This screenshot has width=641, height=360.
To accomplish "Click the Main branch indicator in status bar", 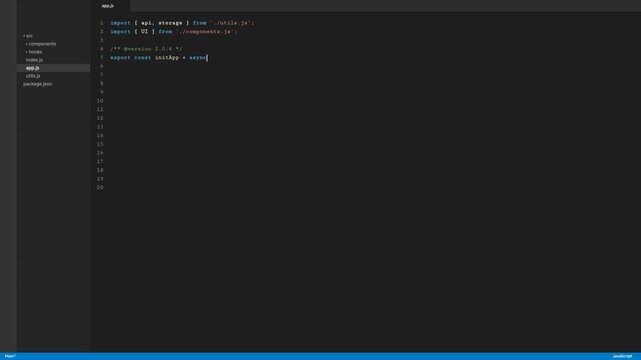I will (x=10, y=356).
